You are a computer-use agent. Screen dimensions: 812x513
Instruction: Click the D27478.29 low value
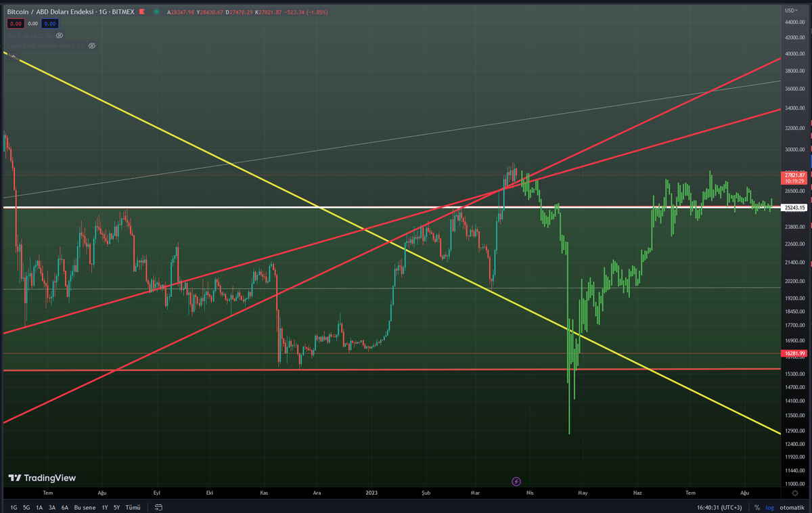click(239, 12)
